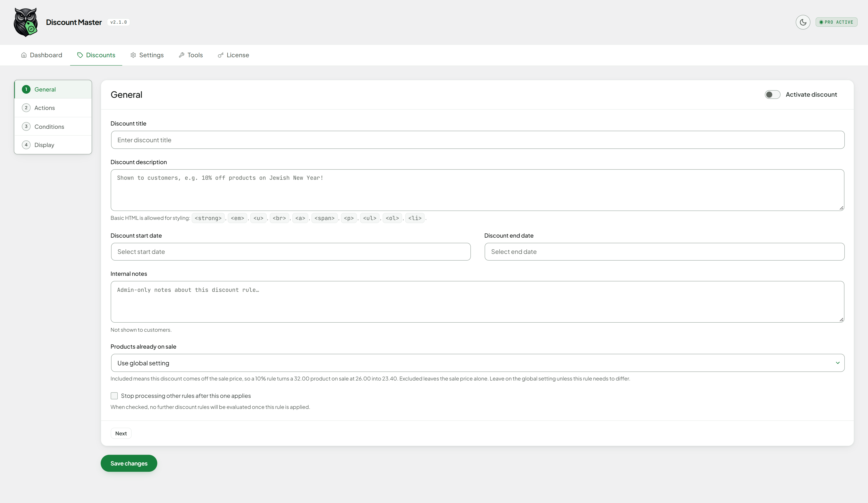Image resolution: width=868 pixels, height=503 pixels.
Task: Go to the Actions step label
Action: 44,108
